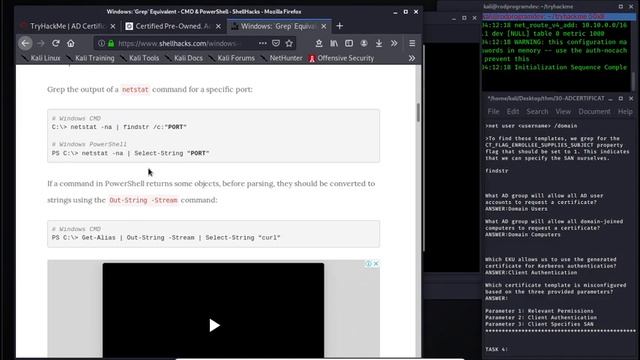Open the Kali Forums bookmark
This screenshot has height=360, width=640.
tap(232, 58)
